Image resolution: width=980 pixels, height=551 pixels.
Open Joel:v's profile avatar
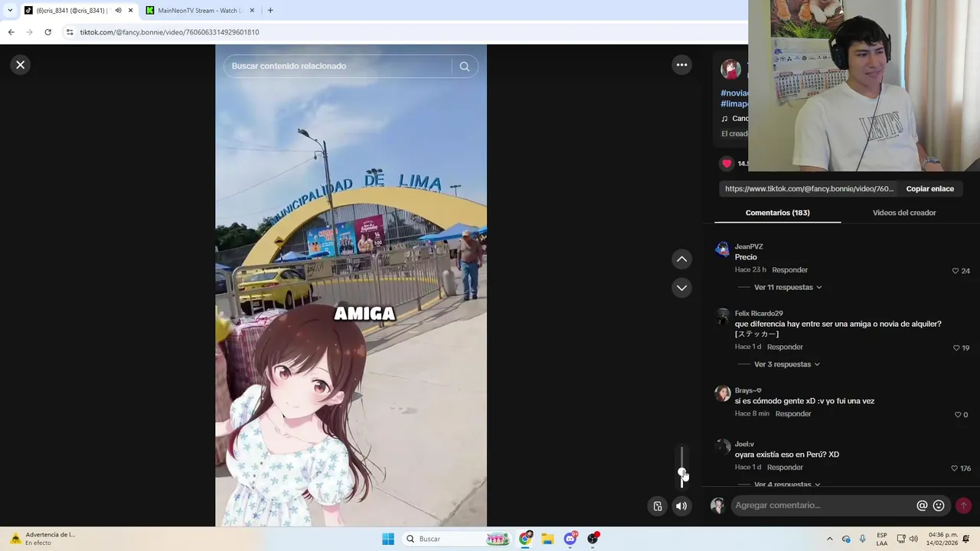click(x=722, y=447)
